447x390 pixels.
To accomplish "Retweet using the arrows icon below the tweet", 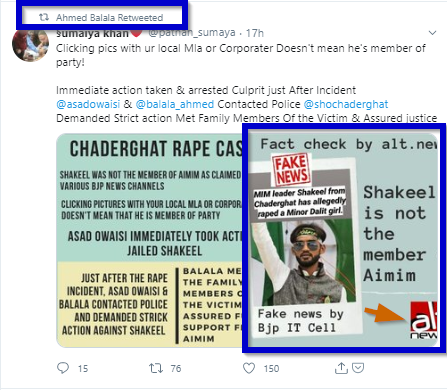I will point(156,368).
